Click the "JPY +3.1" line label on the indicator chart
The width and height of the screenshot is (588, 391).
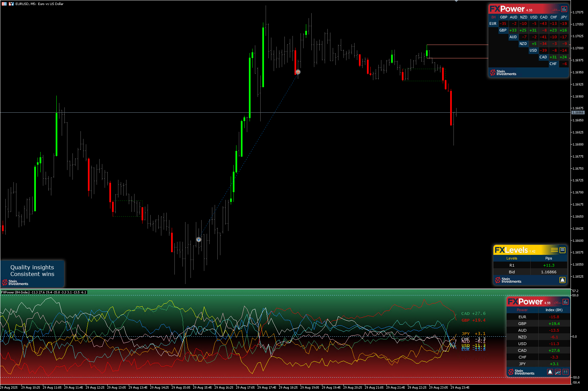(473, 334)
